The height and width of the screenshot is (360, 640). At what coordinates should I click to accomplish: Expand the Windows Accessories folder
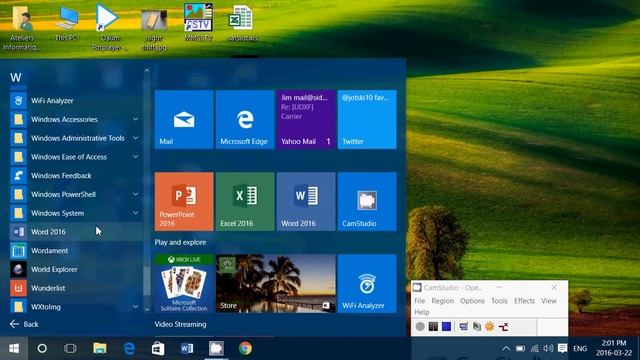pyautogui.click(x=135, y=119)
